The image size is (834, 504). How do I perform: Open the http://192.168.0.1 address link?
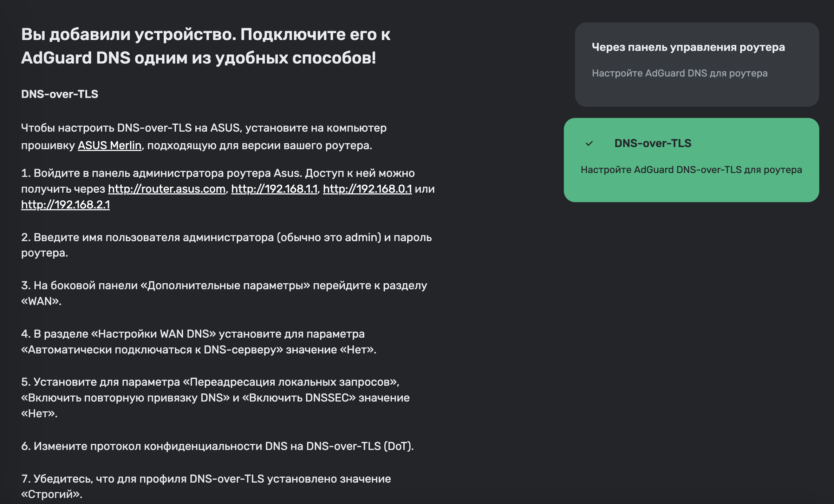367,189
